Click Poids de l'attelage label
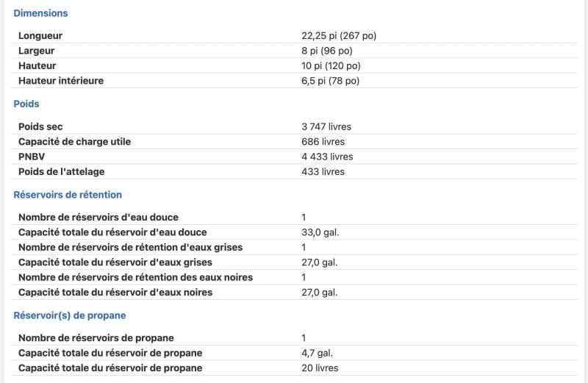This screenshot has height=383, width=588. click(x=62, y=172)
